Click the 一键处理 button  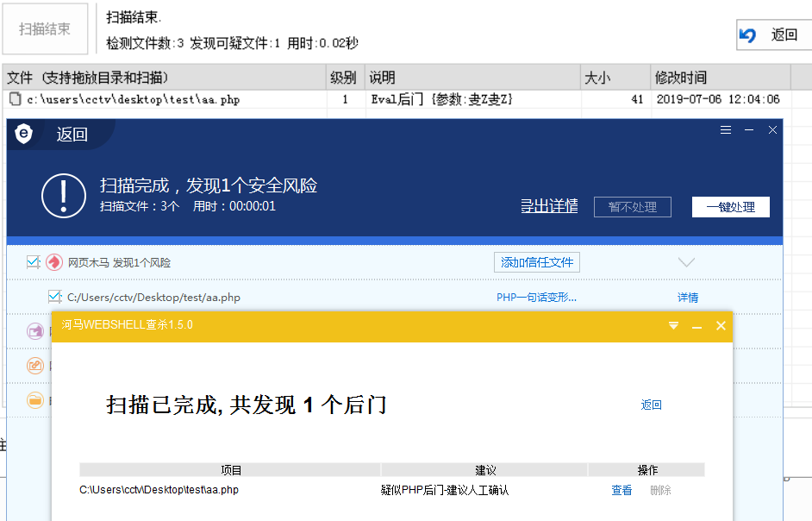tap(731, 207)
